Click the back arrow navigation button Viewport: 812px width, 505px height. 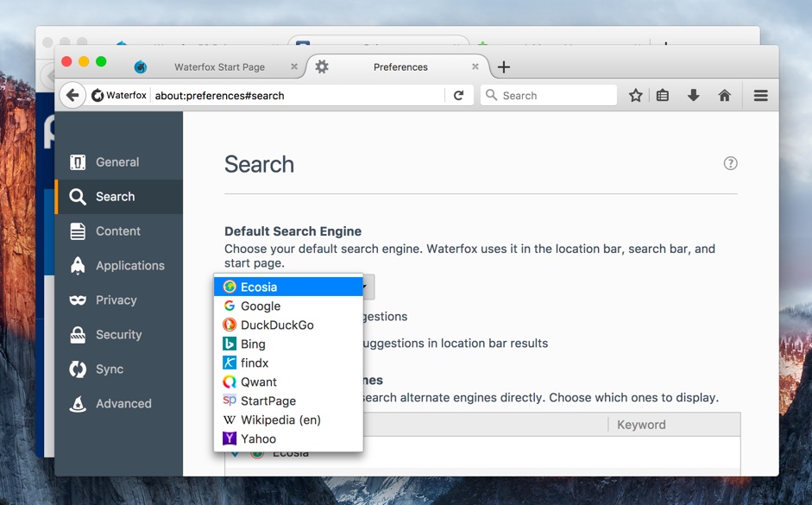coord(72,96)
